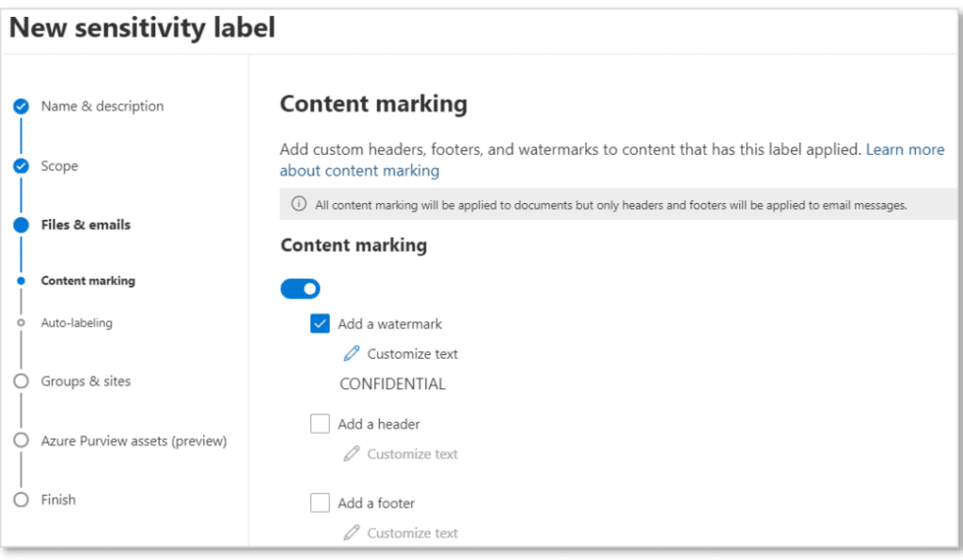This screenshot has width=963, height=560.
Task: Click the Add a watermark label
Action: pyautogui.click(x=389, y=324)
